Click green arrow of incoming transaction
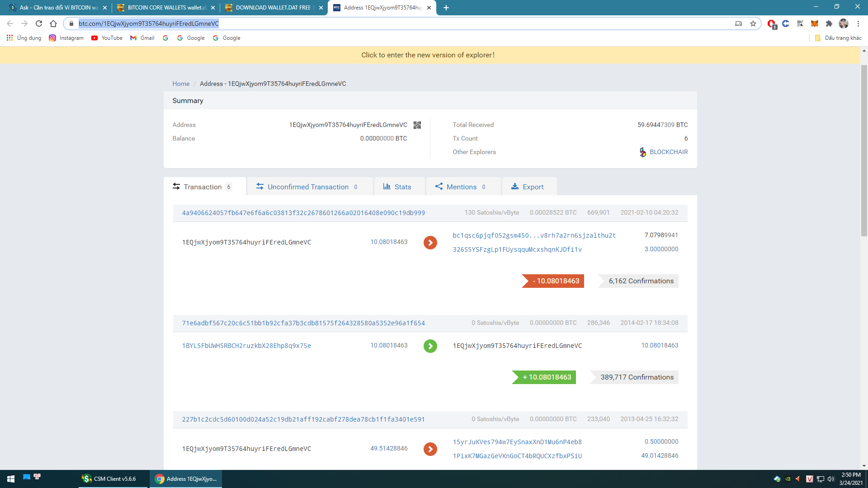 430,346
